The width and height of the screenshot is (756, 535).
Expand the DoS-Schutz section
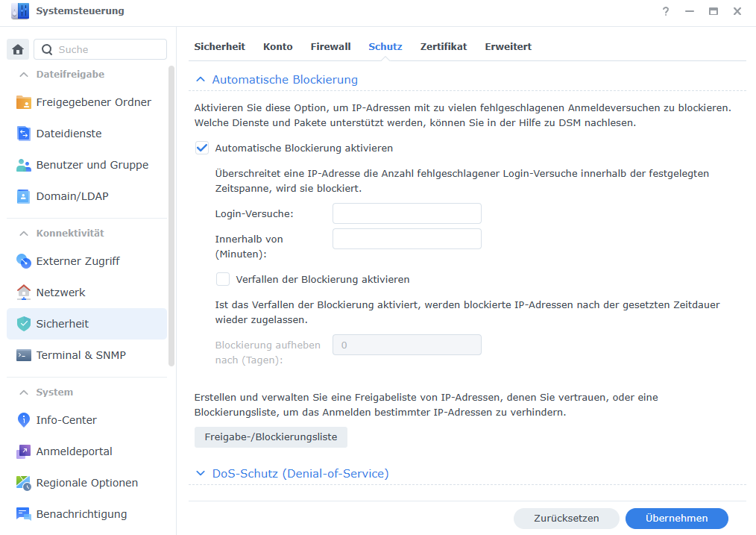click(x=200, y=474)
